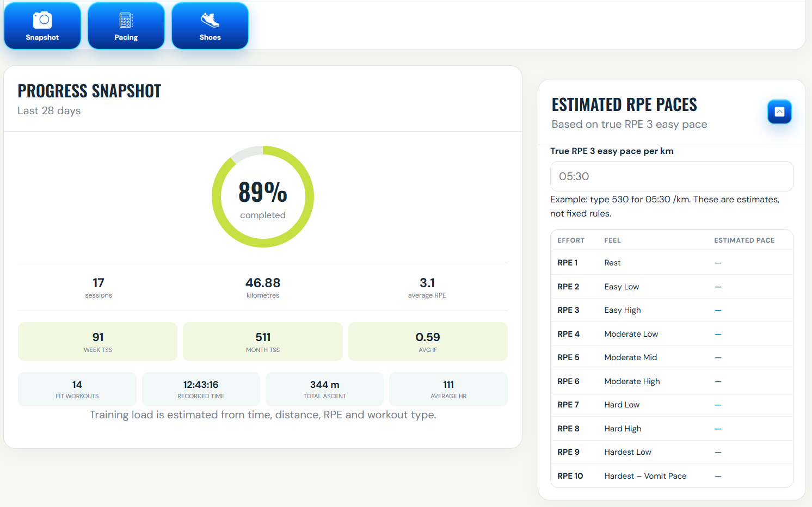
Task: Click the camera icon on Snapshot
Action: pyautogui.click(x=42, y=20)
